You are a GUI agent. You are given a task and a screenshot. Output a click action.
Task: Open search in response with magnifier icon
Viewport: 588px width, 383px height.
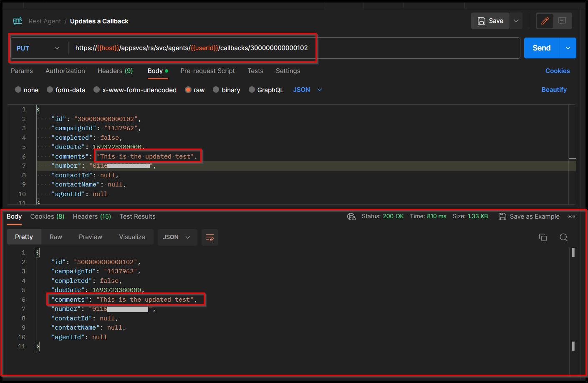(x=563, y=237)
